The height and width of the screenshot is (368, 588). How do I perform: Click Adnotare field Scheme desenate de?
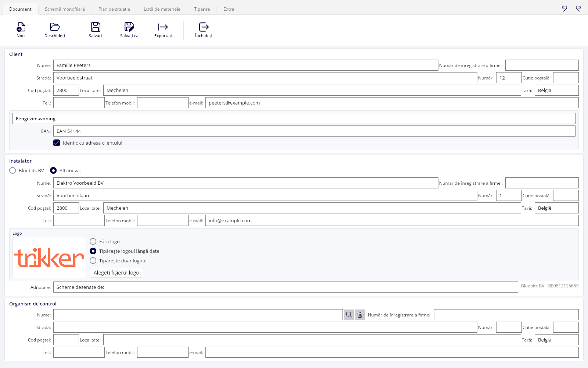tap(286, 287)
